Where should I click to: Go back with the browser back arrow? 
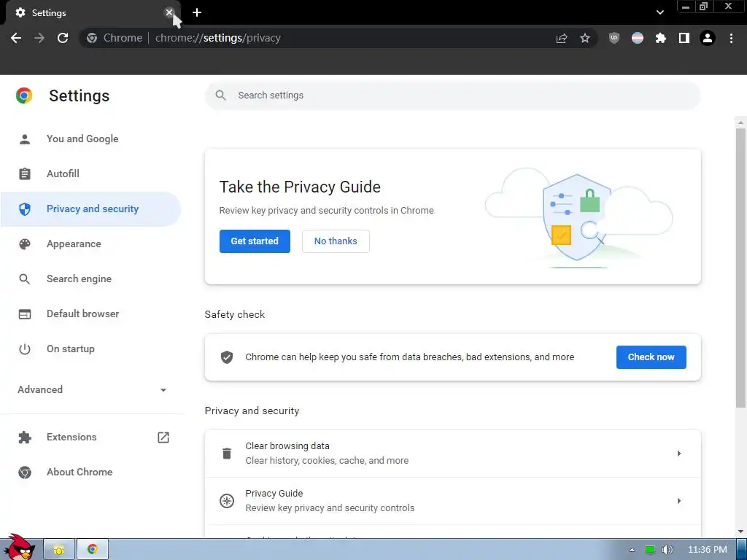[x=16, y=38]
